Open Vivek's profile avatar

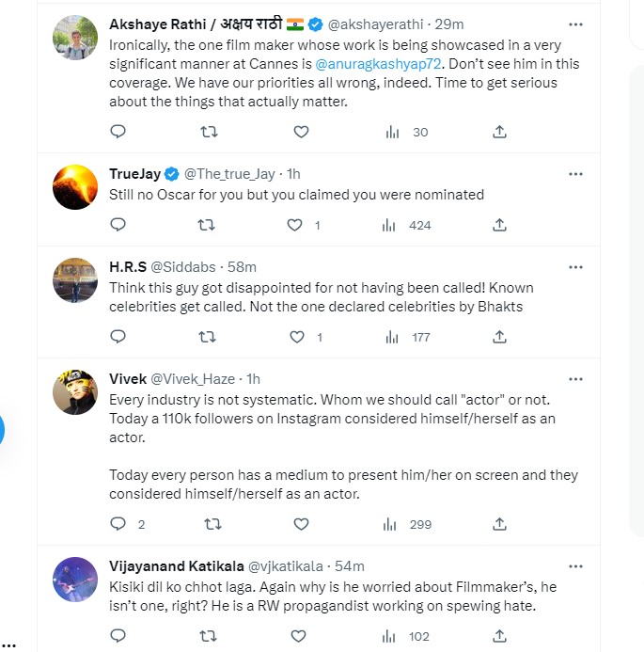[75, 394]
